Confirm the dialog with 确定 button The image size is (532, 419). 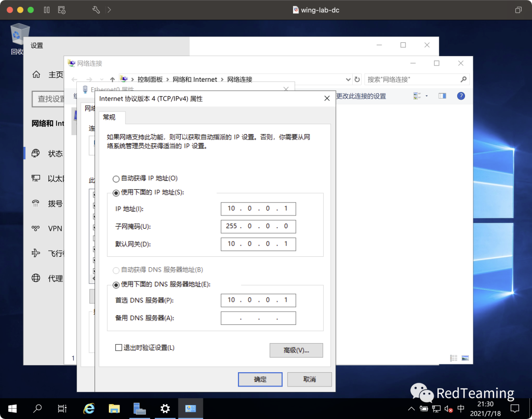pyautogui.click(x=260, y=379)
